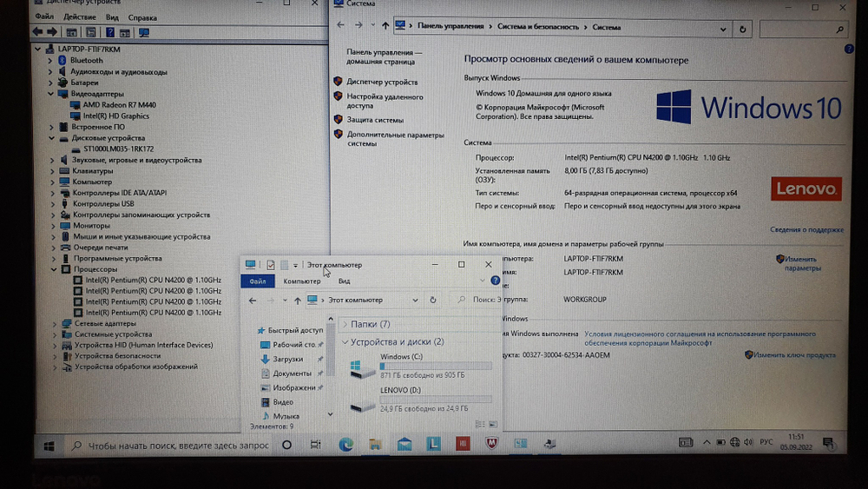Open Быстрый доступ in navigation pane
The width and height of the screenshot is (868, 489).
coord(290,330)
